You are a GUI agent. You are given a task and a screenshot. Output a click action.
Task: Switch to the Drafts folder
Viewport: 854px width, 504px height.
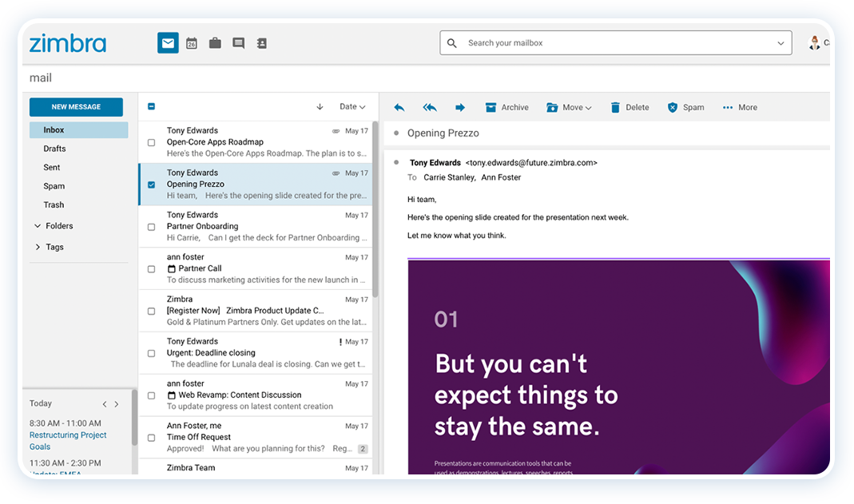pos(54,148)
